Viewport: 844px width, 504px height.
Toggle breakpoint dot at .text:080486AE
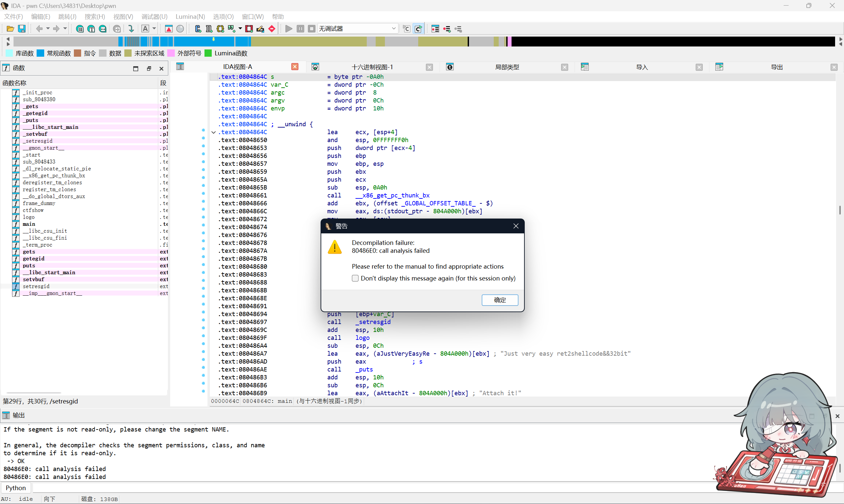(203, 368)
